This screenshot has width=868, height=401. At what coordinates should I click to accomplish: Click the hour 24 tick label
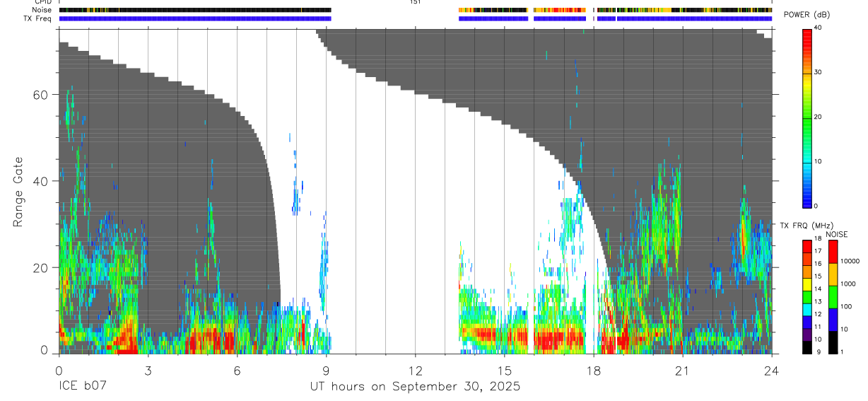771,369
